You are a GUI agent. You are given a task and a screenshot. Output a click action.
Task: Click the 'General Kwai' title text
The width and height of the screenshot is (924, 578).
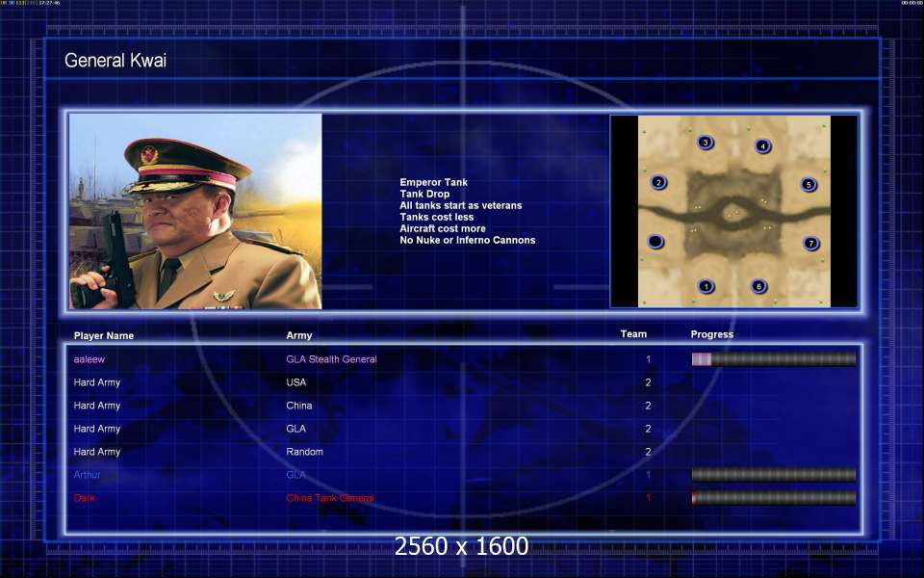pos(115,60)
